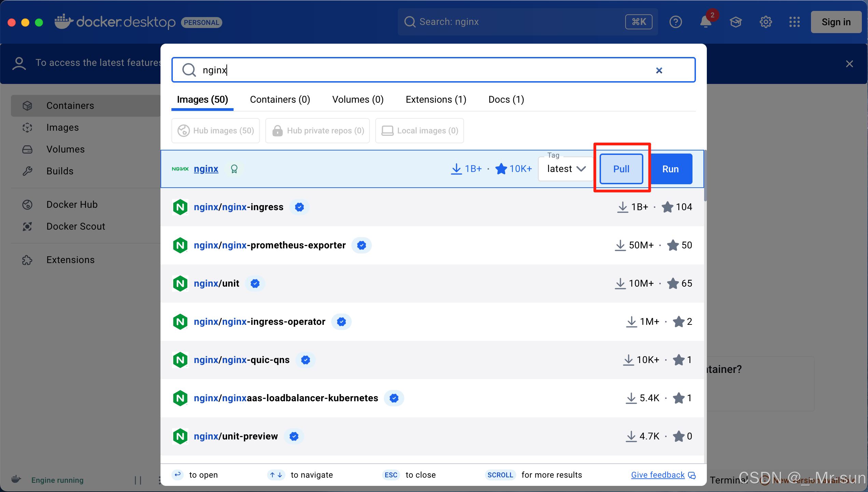Switch to the Containers (0) tab
The image size is (868, 492).
(280, 100)
